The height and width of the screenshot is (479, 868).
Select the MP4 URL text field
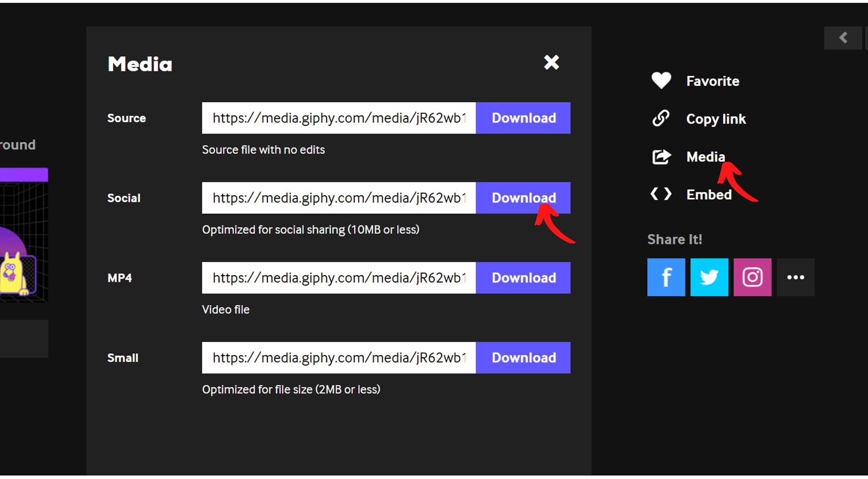[339, 278]
